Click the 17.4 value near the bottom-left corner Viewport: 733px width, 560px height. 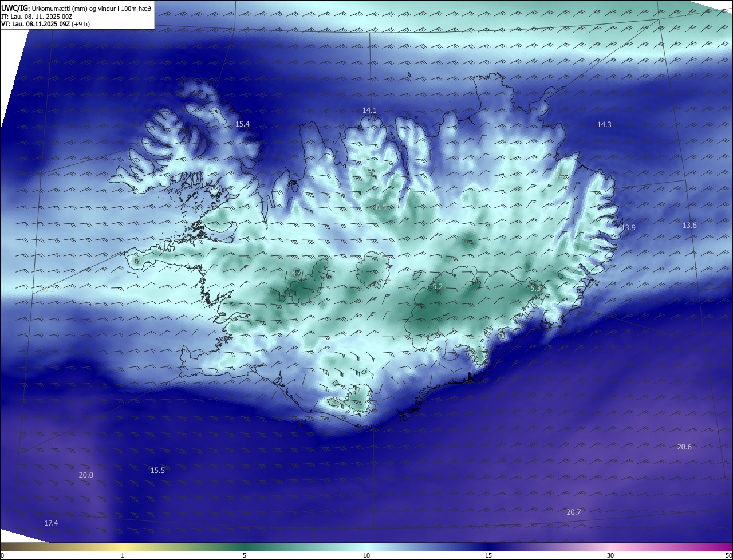click(51, 523)
